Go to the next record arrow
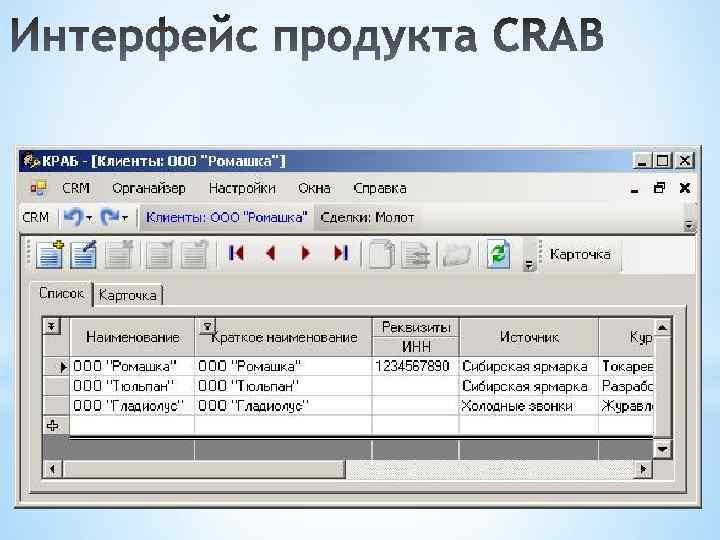The height and width of the screenshot is (540, 720). click(x=305, y=253)
